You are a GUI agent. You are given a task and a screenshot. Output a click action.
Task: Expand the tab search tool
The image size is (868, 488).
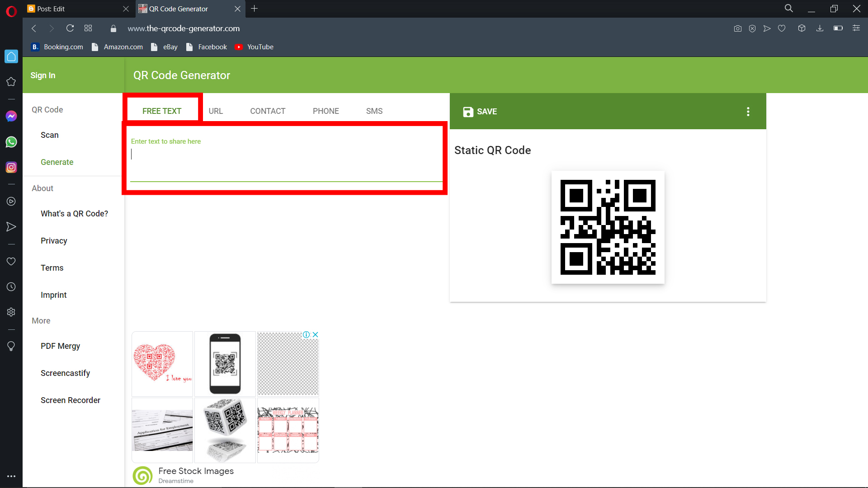(x=788, y=8)
